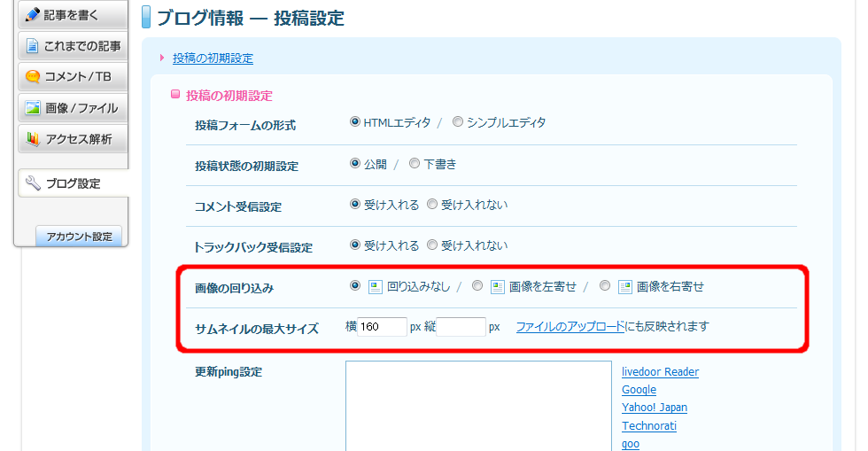
Task: Select the 回り込みなし radio button
Action: pos(355,286)
